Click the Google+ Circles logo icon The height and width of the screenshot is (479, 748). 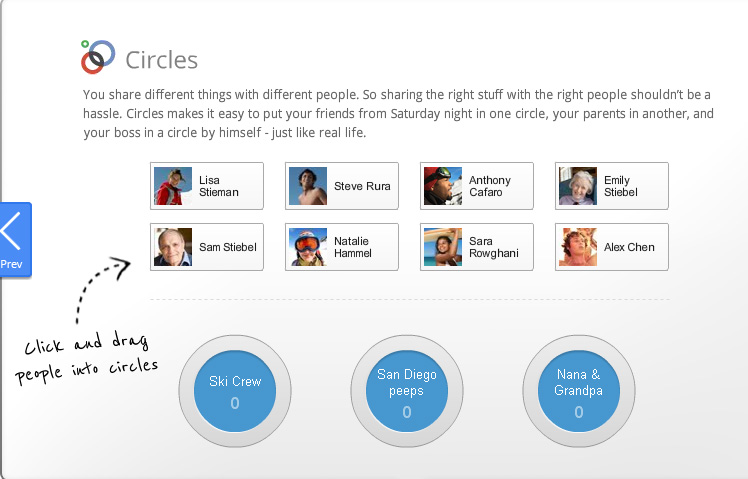97,58
